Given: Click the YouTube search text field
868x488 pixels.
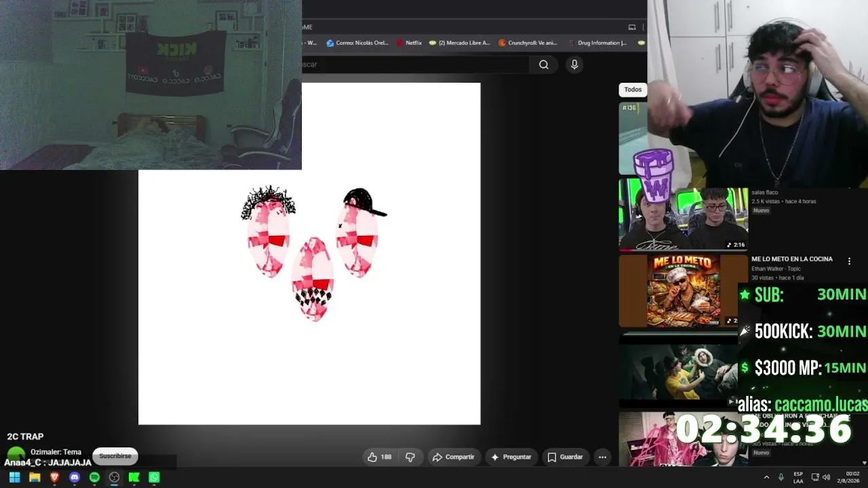Looking at the screenshot, I should click(415, 64).
